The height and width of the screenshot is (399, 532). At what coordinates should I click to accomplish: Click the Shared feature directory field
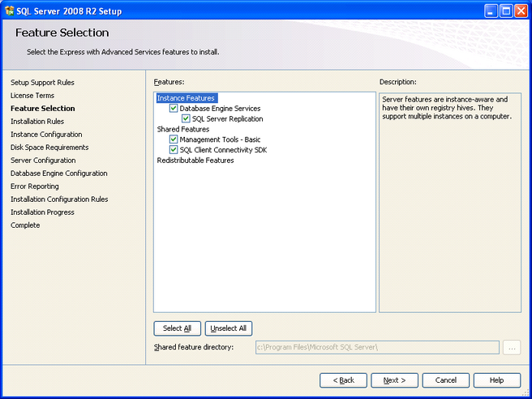[376, 347]
